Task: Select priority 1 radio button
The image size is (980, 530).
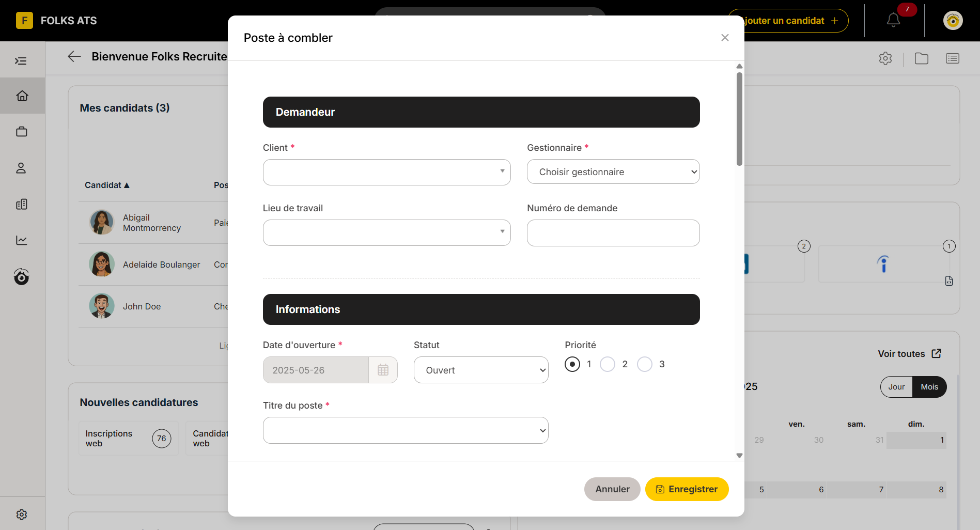Action: pyautogui.click(x=572, y=364)
